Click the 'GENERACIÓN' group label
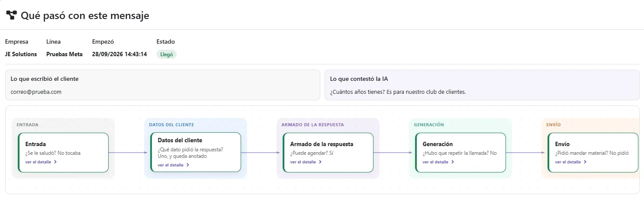644x201 pixels. coord(429,124)
